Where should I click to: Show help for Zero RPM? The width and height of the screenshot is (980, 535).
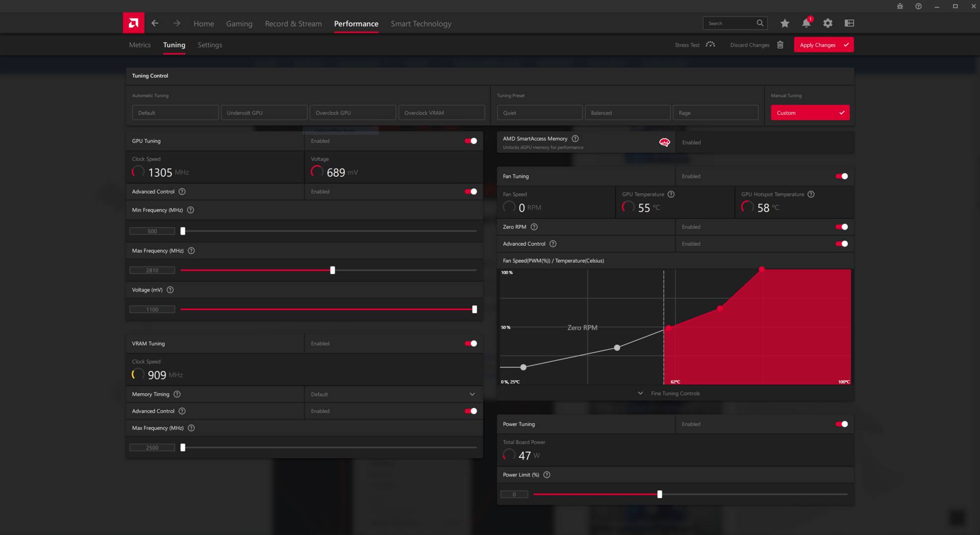pyautogui.click(x=534, y=227)
